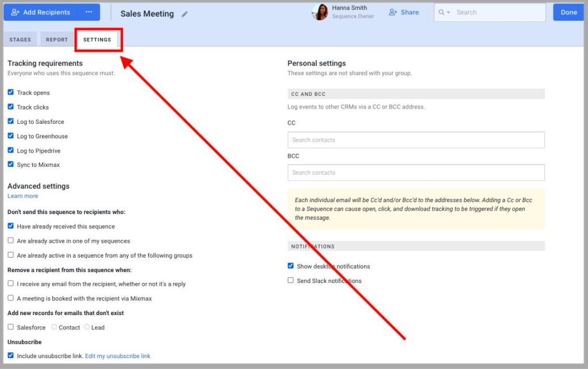Enable remove when I receive any email

click(x=10, y=283)
